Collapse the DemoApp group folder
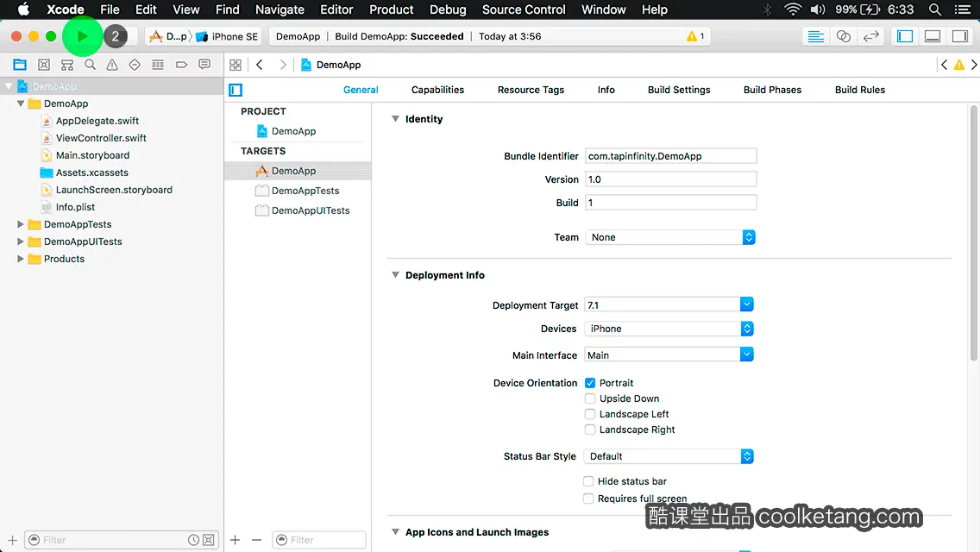980x552 pixels. [20, 103]
